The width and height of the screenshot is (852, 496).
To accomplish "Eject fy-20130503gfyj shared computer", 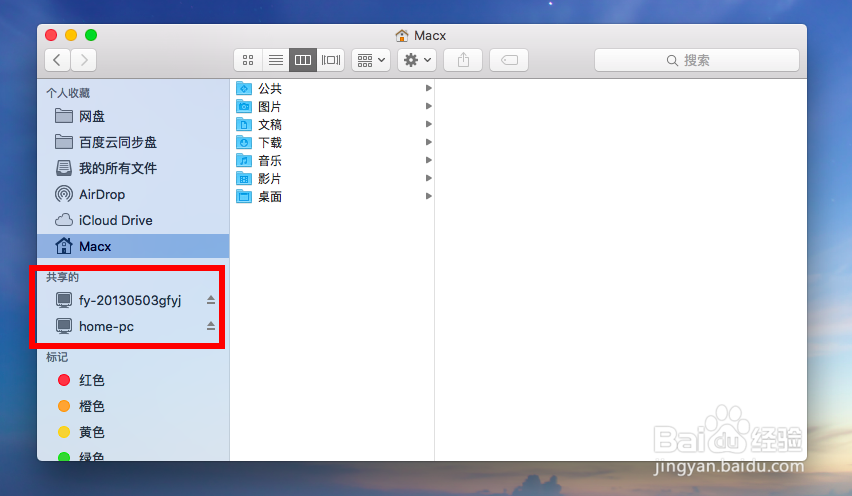I will tap(211, 300).
